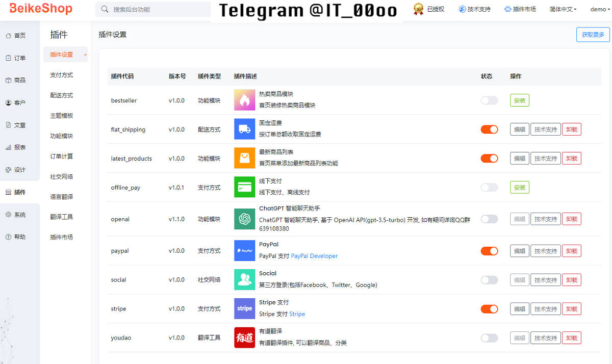The image size is (612, 364).
Task: Click the Stripe plugin logo icon
Action: pyautogui.click(x=244, y=309)
